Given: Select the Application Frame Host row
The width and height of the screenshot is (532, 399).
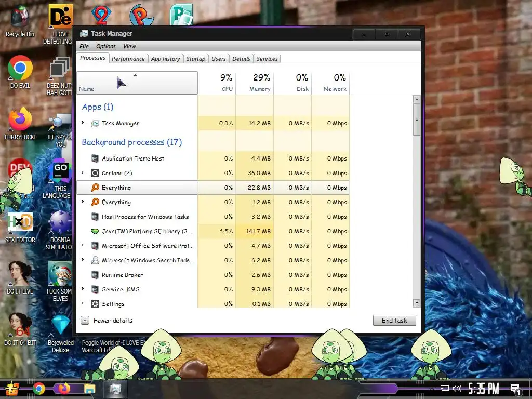Looking at the screenshot, I should point(213,158).
